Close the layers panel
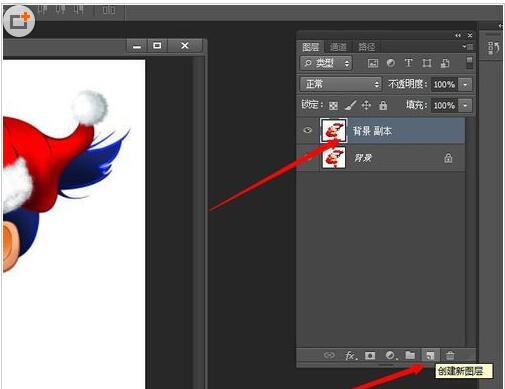505x389 pixels. click(x=470, y=35)
